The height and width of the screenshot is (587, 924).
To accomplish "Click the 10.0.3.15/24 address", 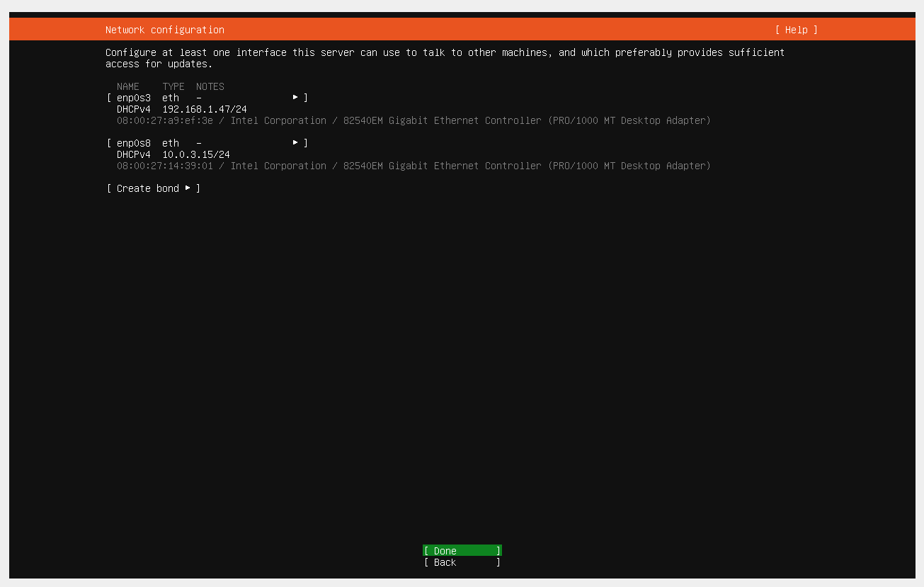I will [x=196, y=154].
